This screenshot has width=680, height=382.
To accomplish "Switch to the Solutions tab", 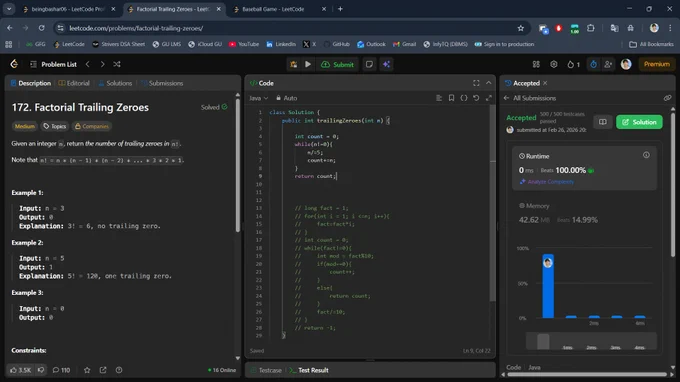I will (x=115, y=83).
